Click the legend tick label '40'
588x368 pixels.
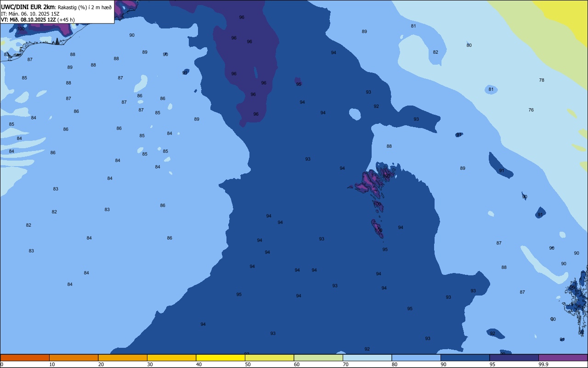point(199,364)
